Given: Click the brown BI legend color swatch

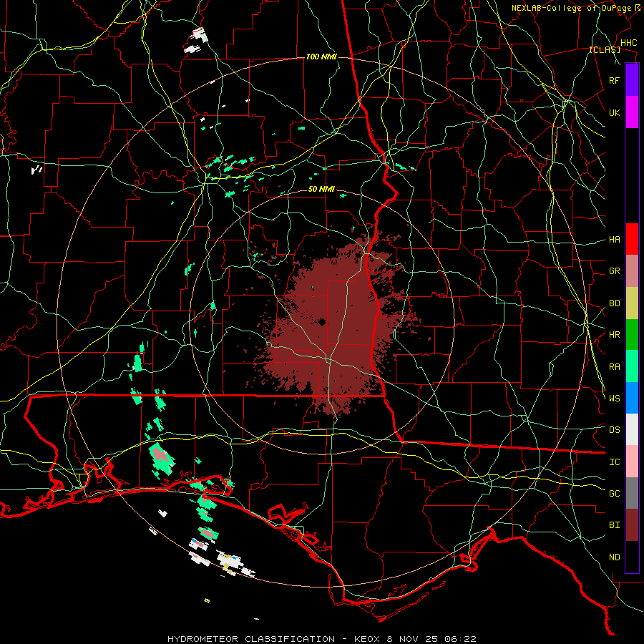Looking at the screenshot, I should pos(632,525).
